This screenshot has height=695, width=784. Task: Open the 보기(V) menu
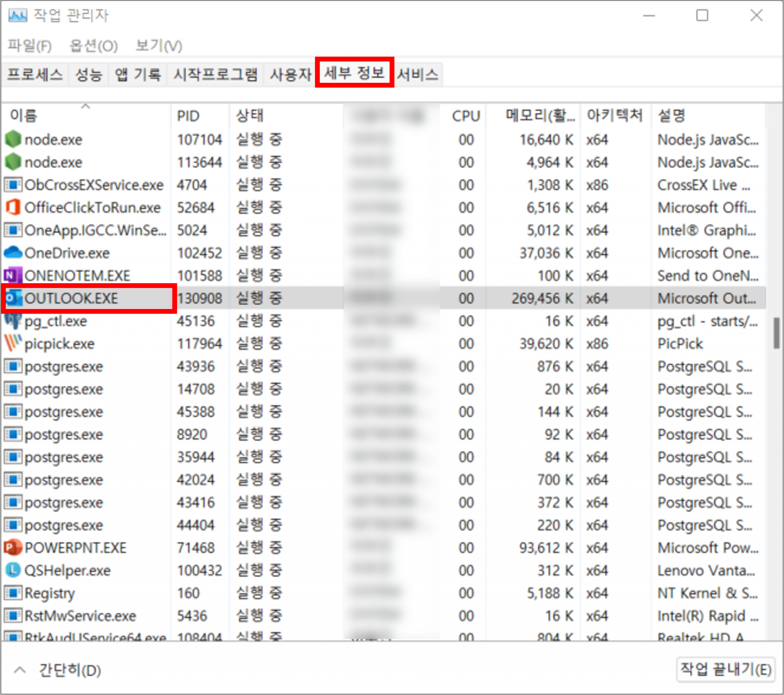159,46
